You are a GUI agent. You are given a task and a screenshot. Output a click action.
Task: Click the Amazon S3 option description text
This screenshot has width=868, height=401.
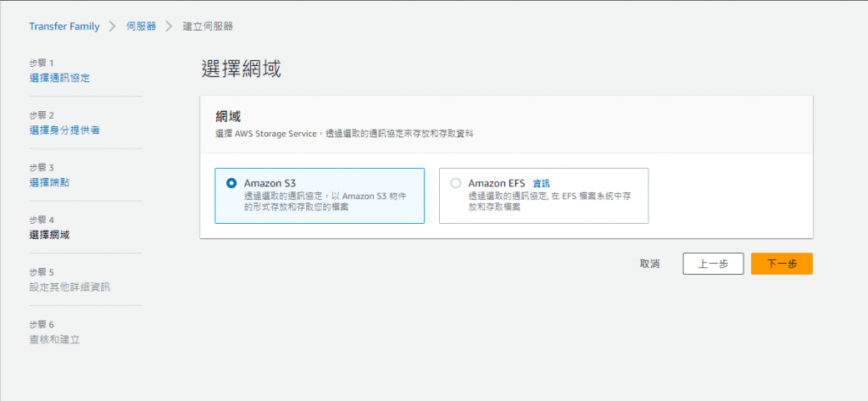(326, 201)
